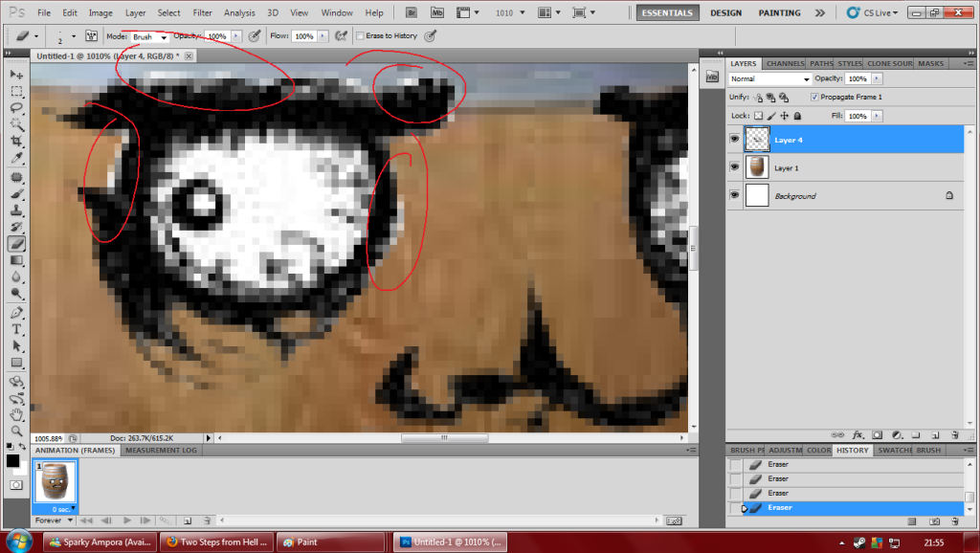Add a layer style with the fx icon
Image resolution: width=980 pixels, height=553 pixels.
(x=857, y=435)
